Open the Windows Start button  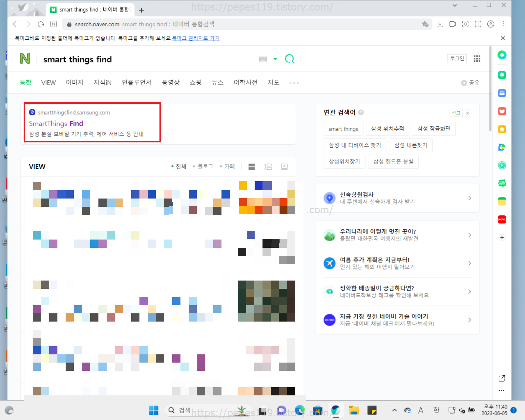[154, 410]
